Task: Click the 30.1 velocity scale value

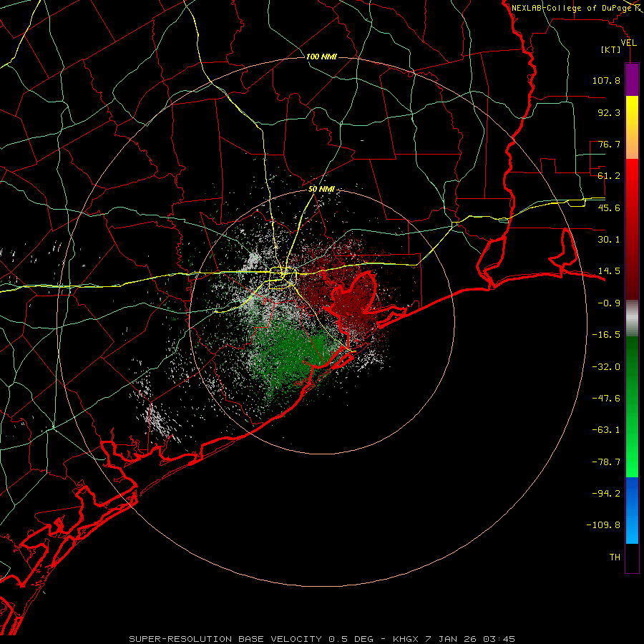Action: 609,240
